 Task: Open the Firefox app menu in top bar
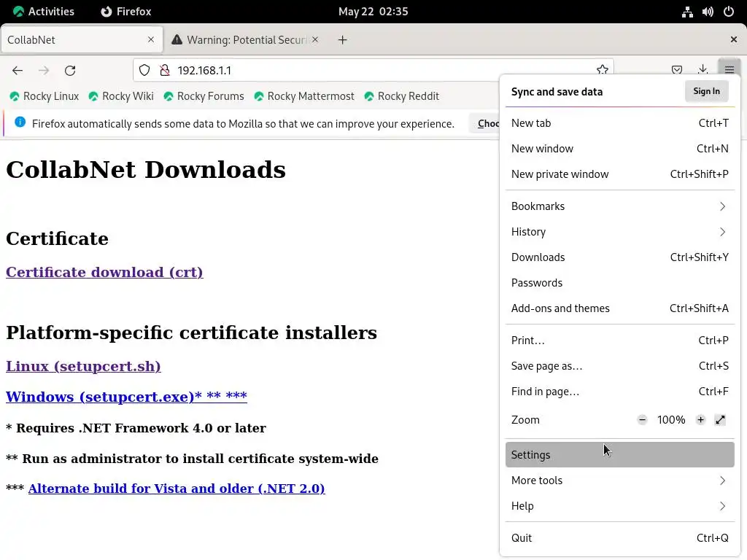126,12
